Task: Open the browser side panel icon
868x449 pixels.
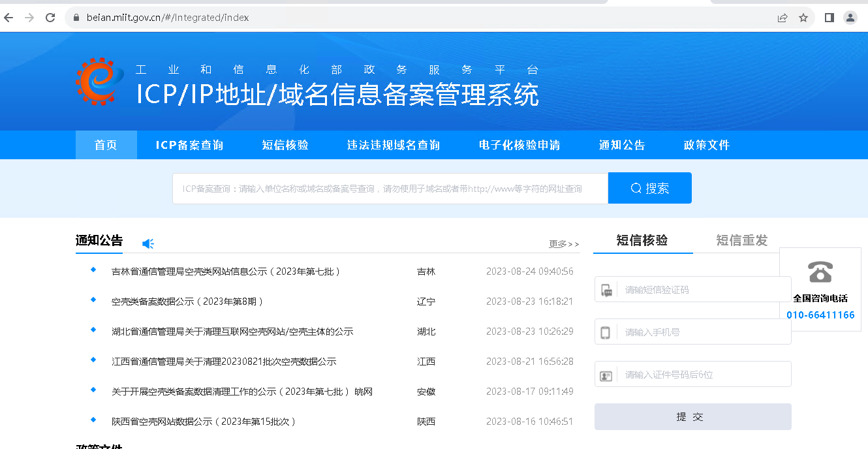Action: 829,18
